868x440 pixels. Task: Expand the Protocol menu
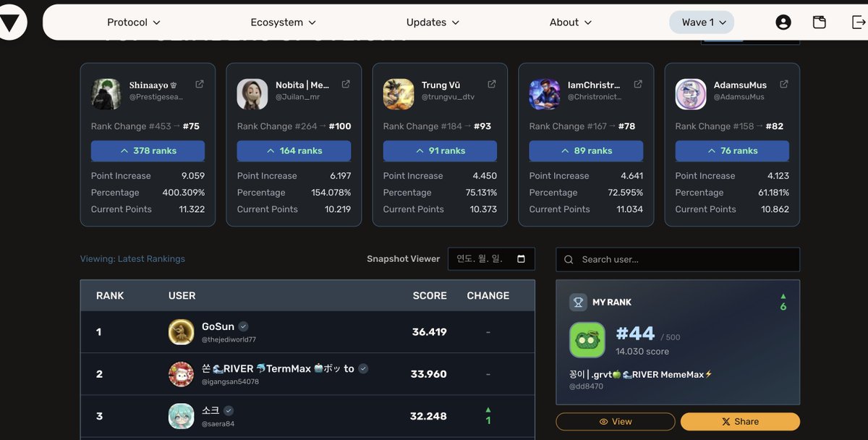(x=134, y=22)
